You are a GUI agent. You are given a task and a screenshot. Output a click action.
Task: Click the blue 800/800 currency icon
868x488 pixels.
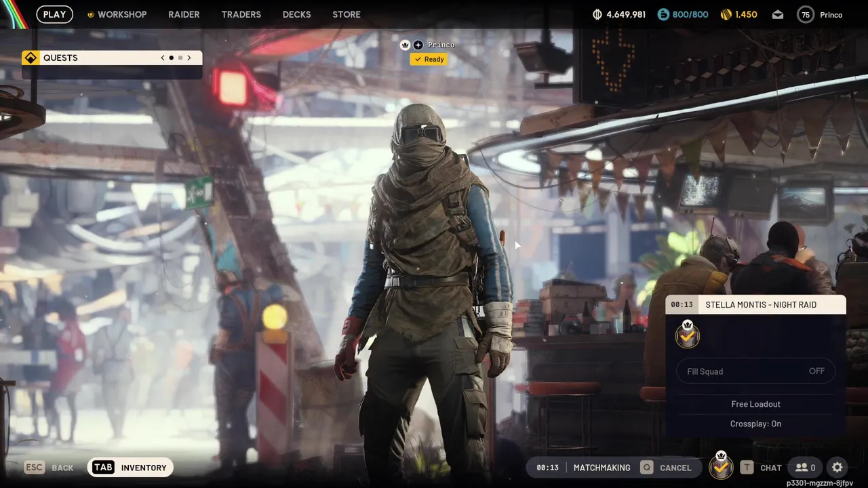tap(663, 14)
